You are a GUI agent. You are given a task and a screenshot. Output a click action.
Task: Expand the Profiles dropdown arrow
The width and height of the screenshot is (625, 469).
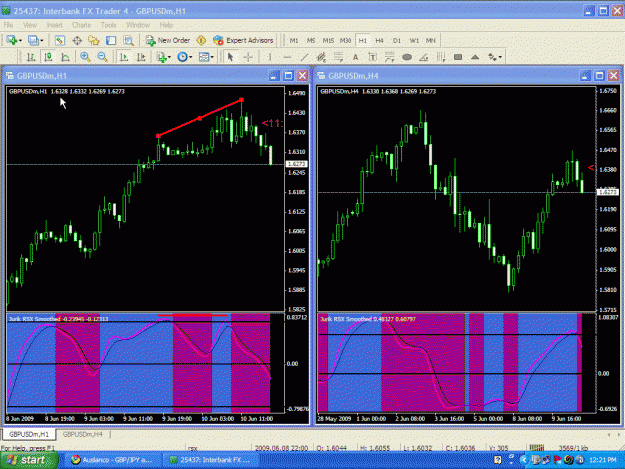(41, 41)
